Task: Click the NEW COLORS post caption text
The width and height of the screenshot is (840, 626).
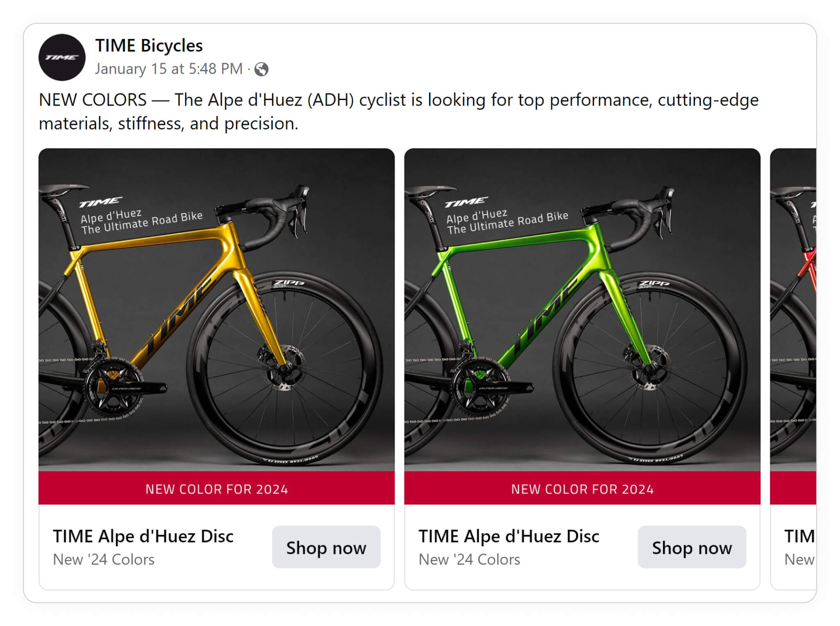Action: pos(399,111)
